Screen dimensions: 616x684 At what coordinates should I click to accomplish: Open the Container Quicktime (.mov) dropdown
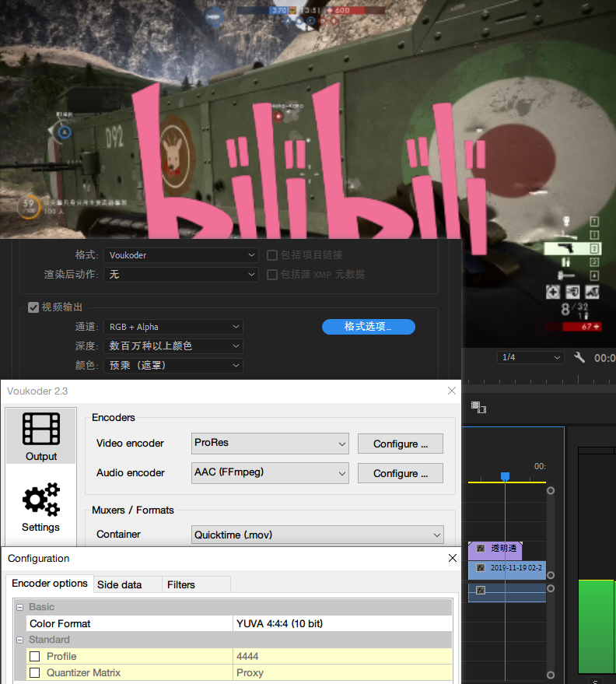pos(317,535)
